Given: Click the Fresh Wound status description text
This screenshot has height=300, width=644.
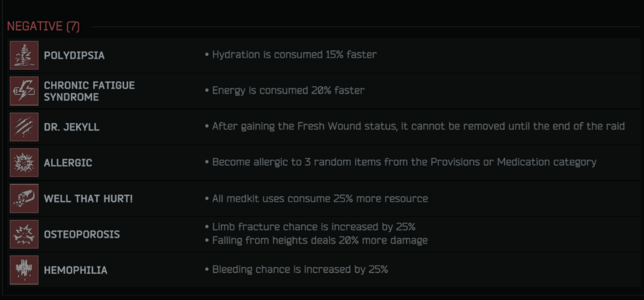Looking at the screenshot, I should click(x=415, y=126).
